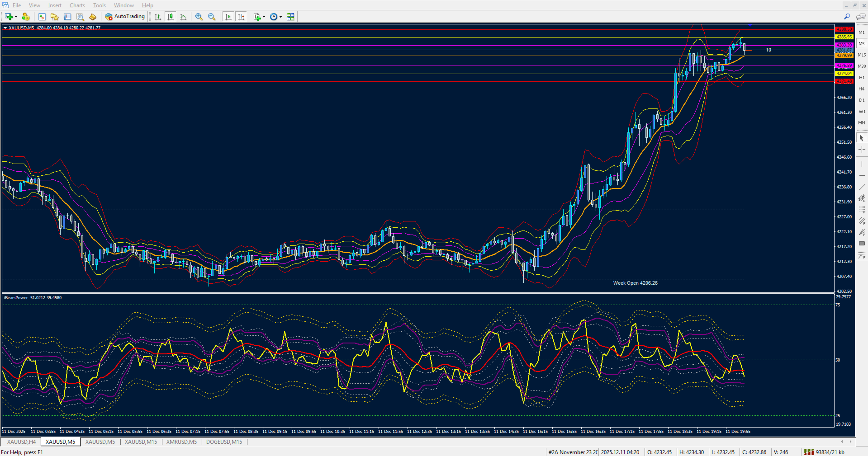
Task: Switch to the M1 timeframe
Action: [862, 33]
